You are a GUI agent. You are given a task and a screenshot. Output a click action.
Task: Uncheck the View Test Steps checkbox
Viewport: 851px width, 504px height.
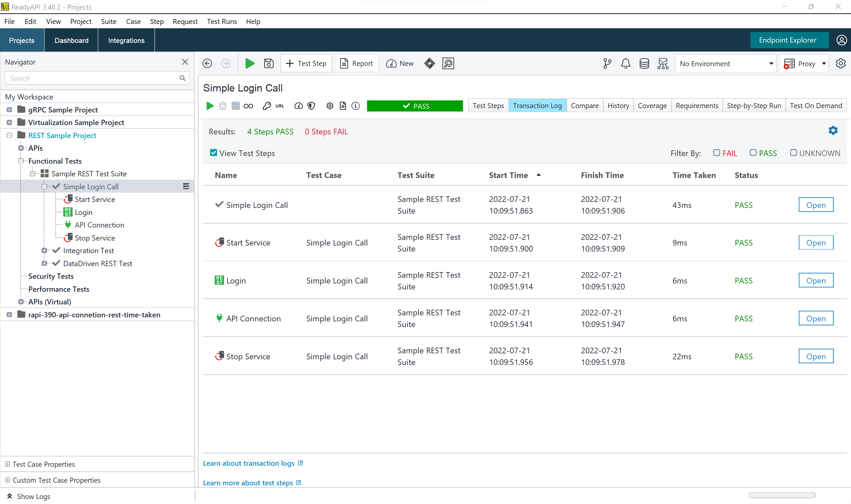click(x=213, y=153)
